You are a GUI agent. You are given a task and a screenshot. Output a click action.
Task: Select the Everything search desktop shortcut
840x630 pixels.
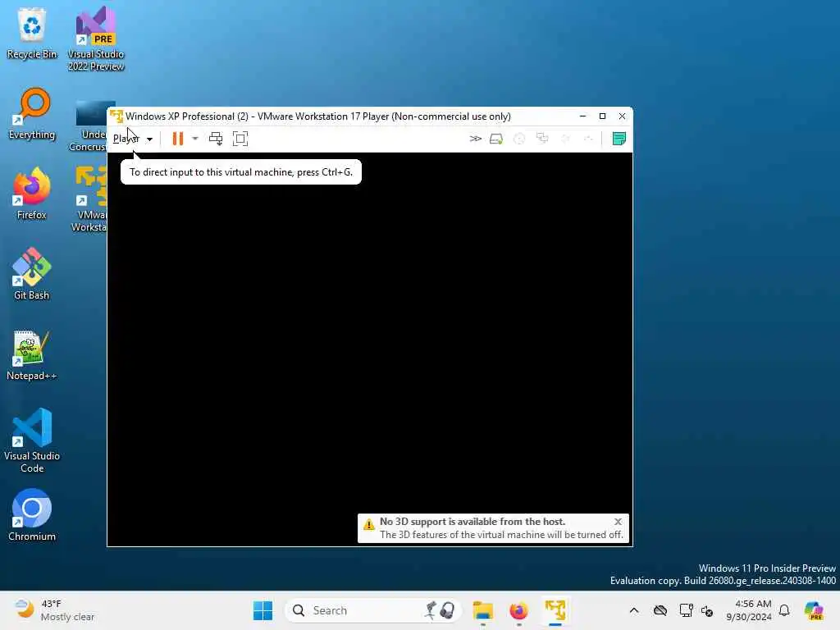32,113
